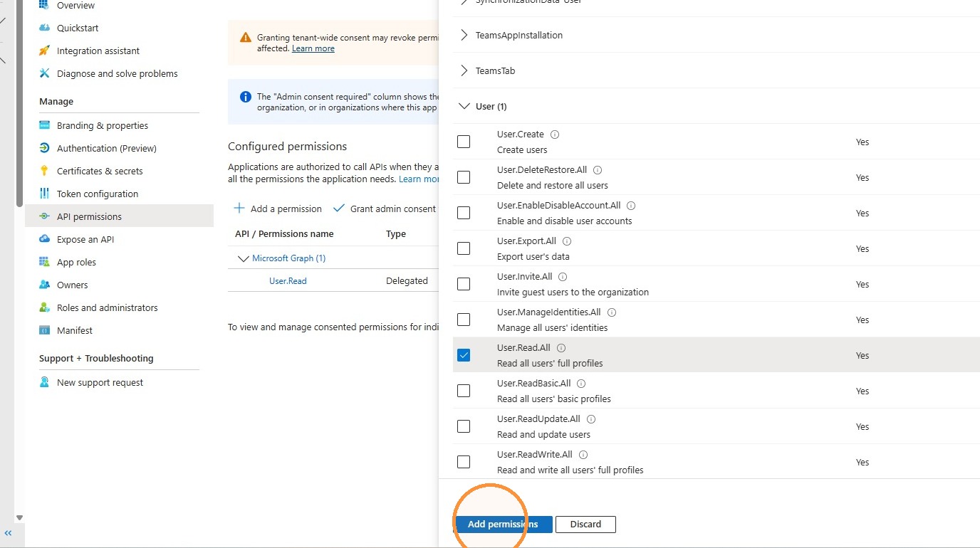Click the Expose an API cloud icon
The height and width of the screenshot is (548, 980).
(44, 239)
